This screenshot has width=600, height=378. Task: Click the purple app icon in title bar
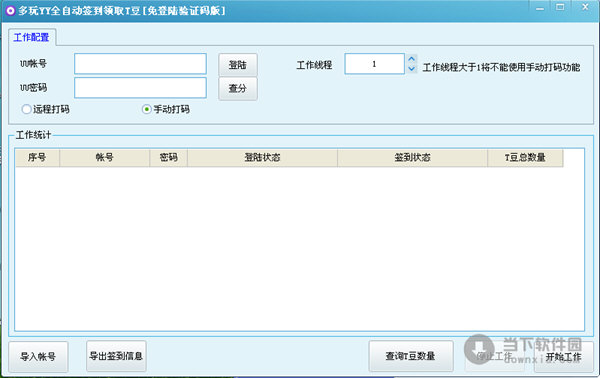(10, 10)
